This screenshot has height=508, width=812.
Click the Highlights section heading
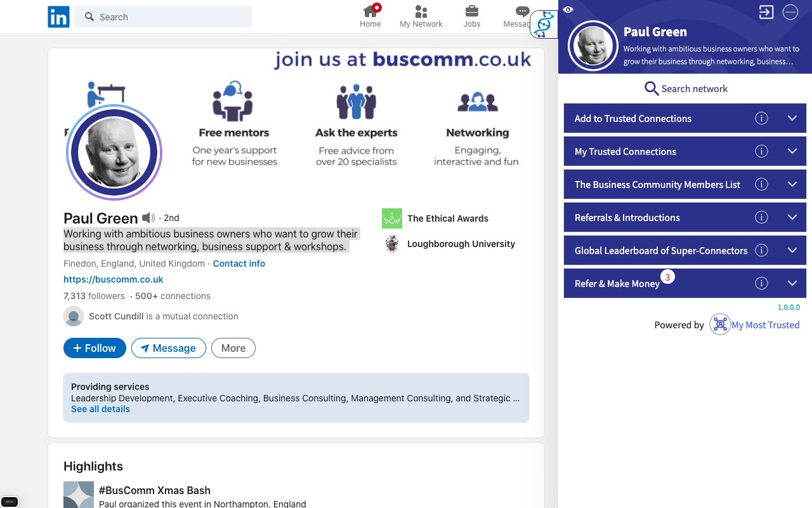click(x=93, y=466)
